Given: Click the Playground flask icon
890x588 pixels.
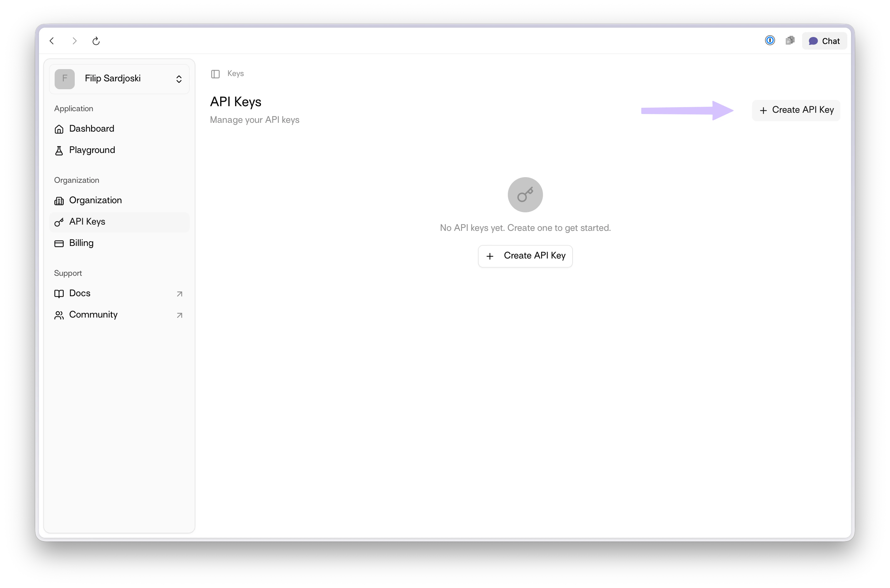Looking at the screenshot, I should [x=59, y=150].
